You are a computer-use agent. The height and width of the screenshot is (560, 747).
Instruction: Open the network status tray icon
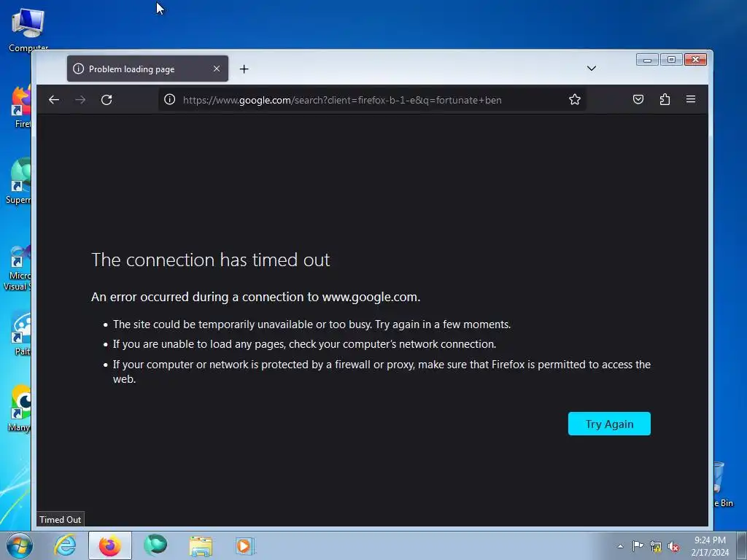(656, 546)
